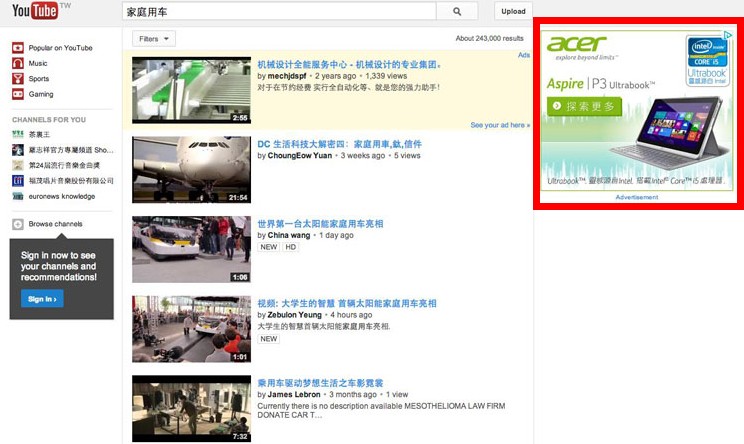
Task: Click the search magnifier button
Action: (x=457, y=11)
